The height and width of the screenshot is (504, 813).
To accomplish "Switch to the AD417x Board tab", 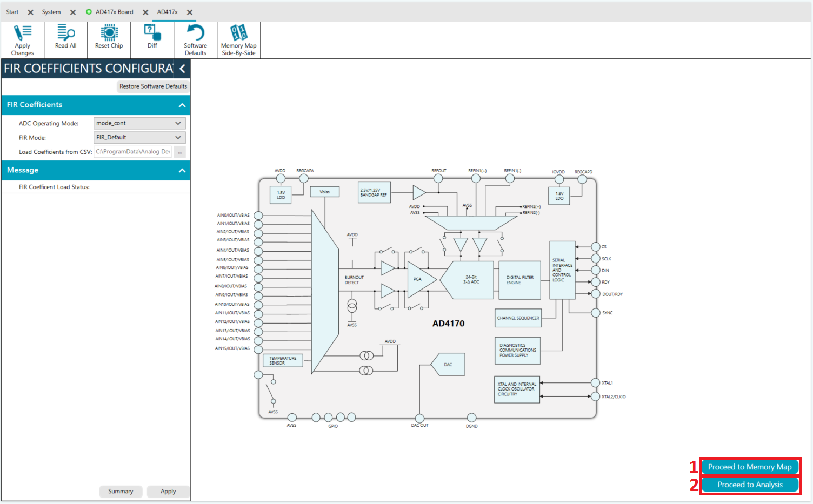I will [x=114, y=12].
